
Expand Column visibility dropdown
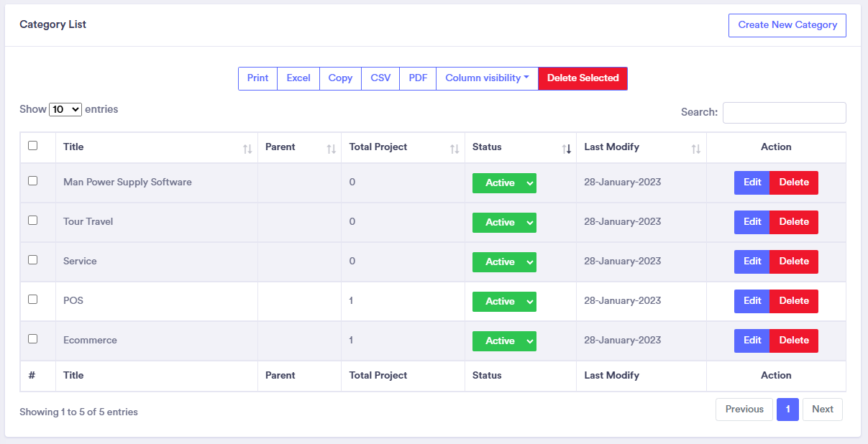coord(487,78)
